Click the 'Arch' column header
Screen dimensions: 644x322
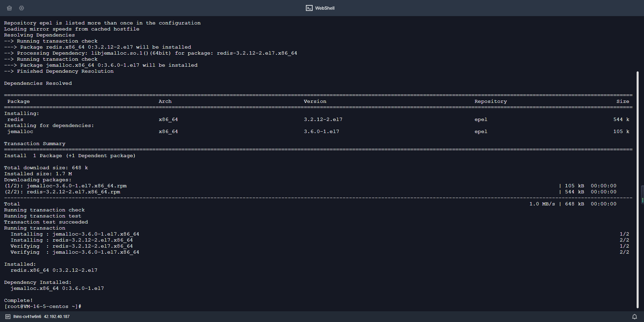(x=165, y=102)
